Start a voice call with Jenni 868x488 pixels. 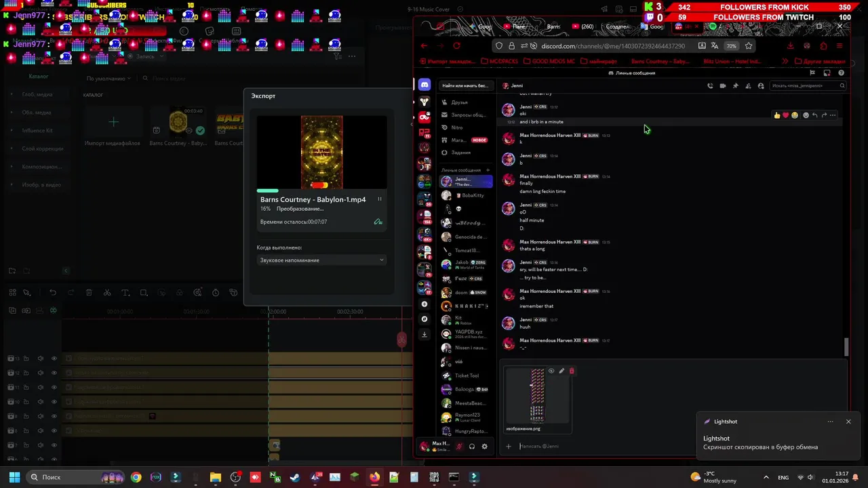tap(710, 86)
